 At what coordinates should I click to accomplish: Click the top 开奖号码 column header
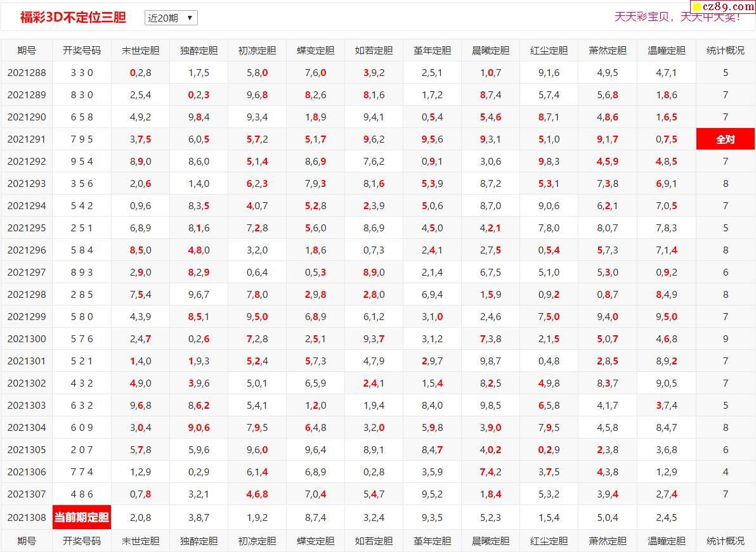point(82,51)
